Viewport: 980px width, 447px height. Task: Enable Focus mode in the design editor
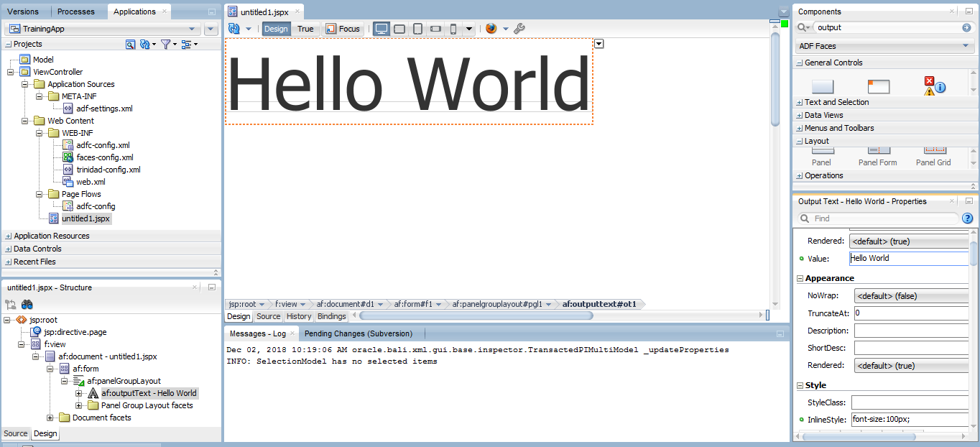343,29
